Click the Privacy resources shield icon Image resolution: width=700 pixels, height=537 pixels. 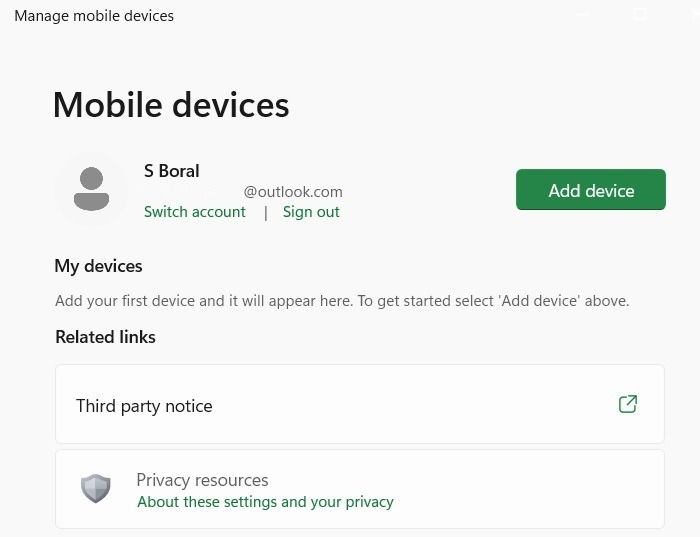[x=96, y=489]
